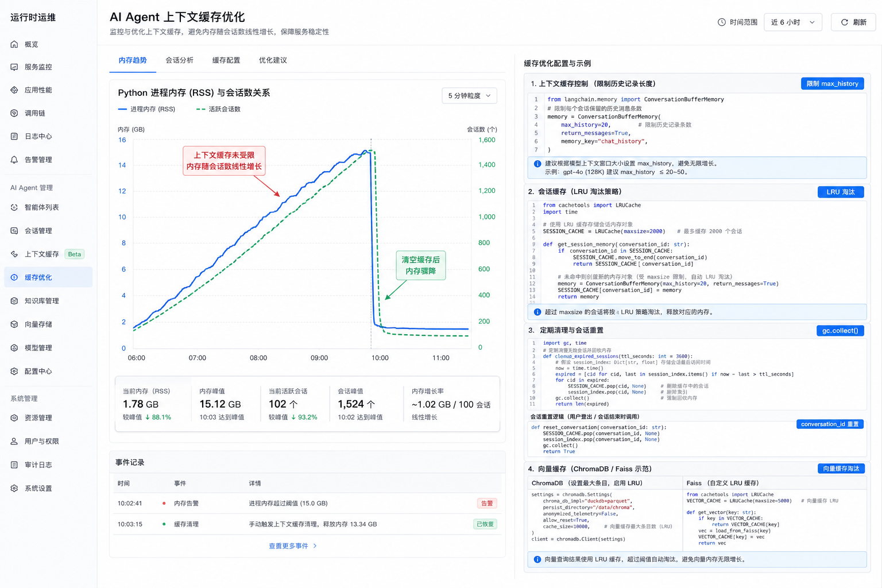
Task: Click info icon in maxsize LRU tip
Action: coord(537,312)
